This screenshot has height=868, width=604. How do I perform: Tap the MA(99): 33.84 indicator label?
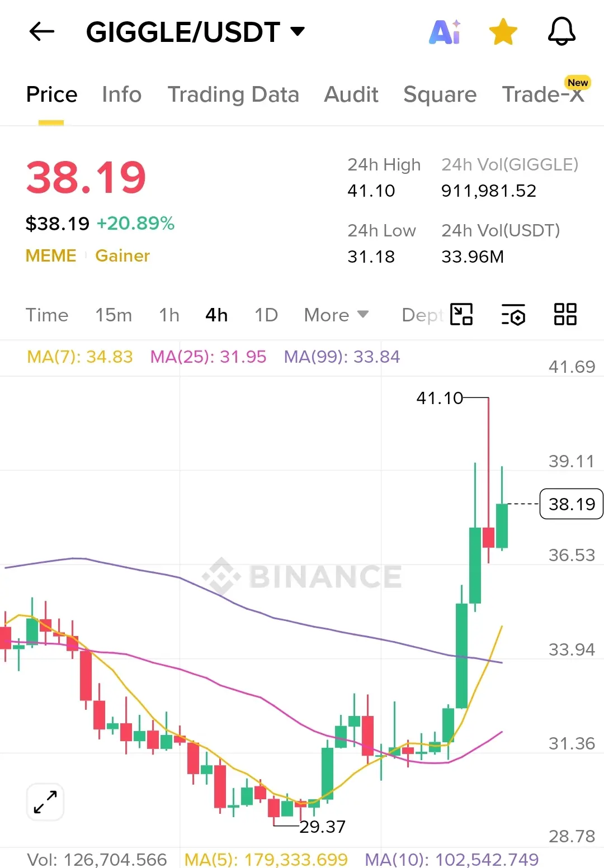pos(342,357)
